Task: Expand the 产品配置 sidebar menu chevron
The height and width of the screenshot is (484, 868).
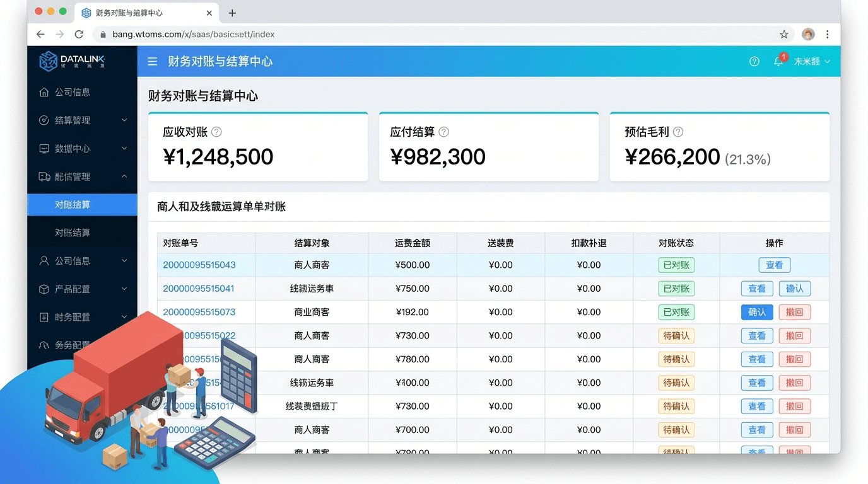Action: tap(124, 289)
